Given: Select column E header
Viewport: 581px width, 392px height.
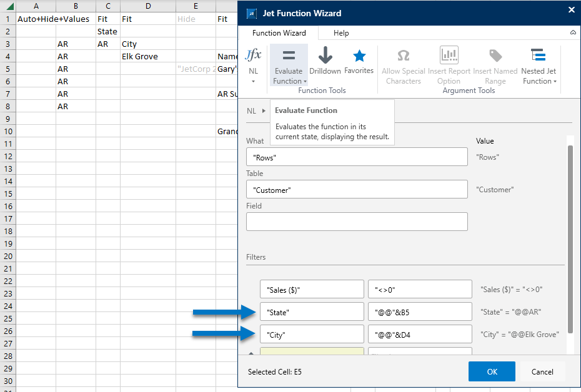Looking at the screenshot, I should [x=196, y=6].
